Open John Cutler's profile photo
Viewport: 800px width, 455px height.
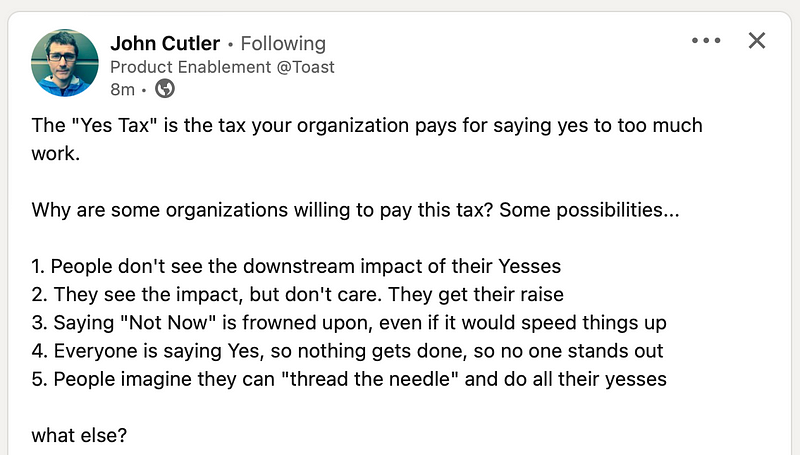pyautogui.click(x=64, y=63)
